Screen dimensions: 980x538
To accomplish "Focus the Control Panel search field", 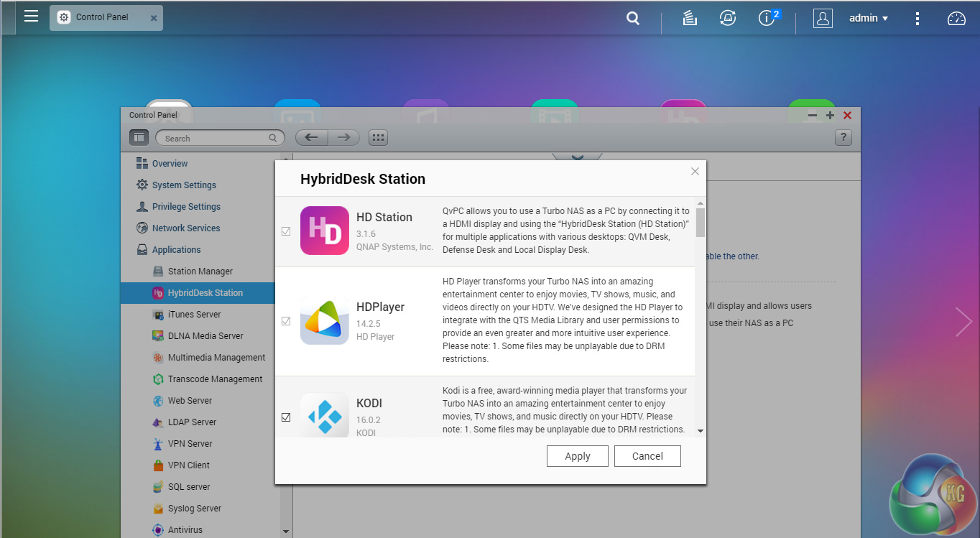I will (220, 138).
